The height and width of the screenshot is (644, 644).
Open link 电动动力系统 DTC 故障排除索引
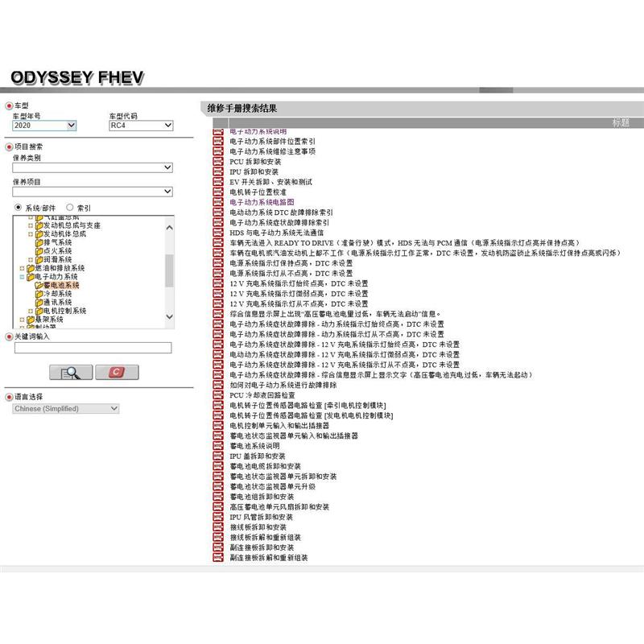(x=281, y=213)
